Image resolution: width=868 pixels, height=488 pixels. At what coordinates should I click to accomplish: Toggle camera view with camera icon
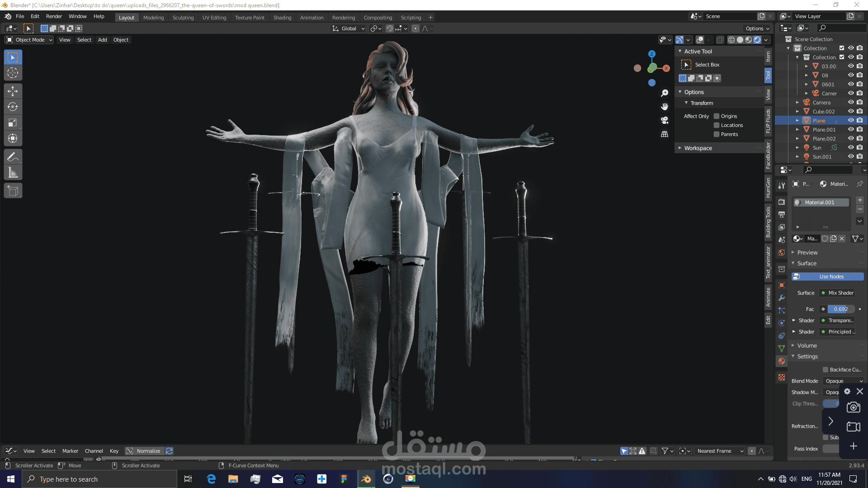[x=665, y=120]
